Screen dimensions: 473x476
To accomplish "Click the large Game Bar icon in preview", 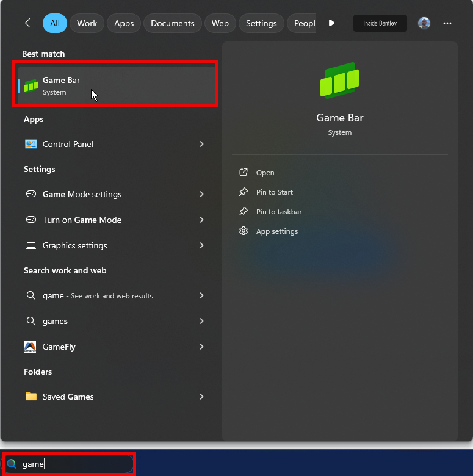I will click(340, 81).
